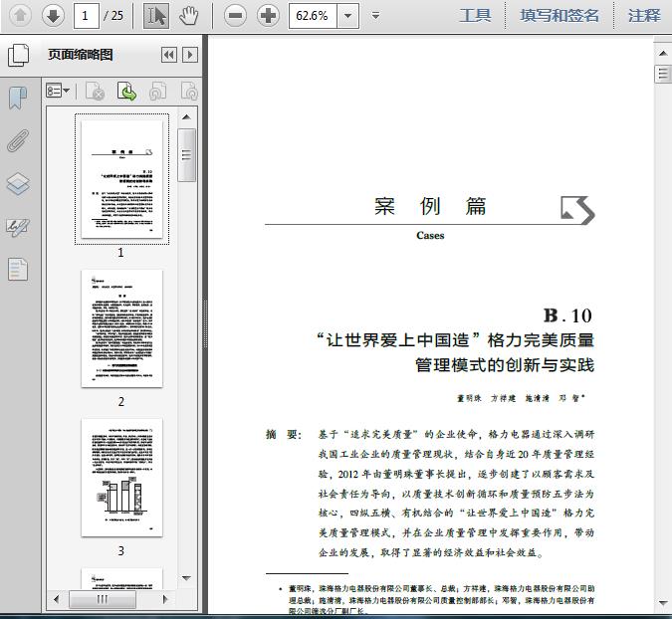Open the 注释 pane
The width and height of the screenshot is (672, 619).
click(644, 16)
